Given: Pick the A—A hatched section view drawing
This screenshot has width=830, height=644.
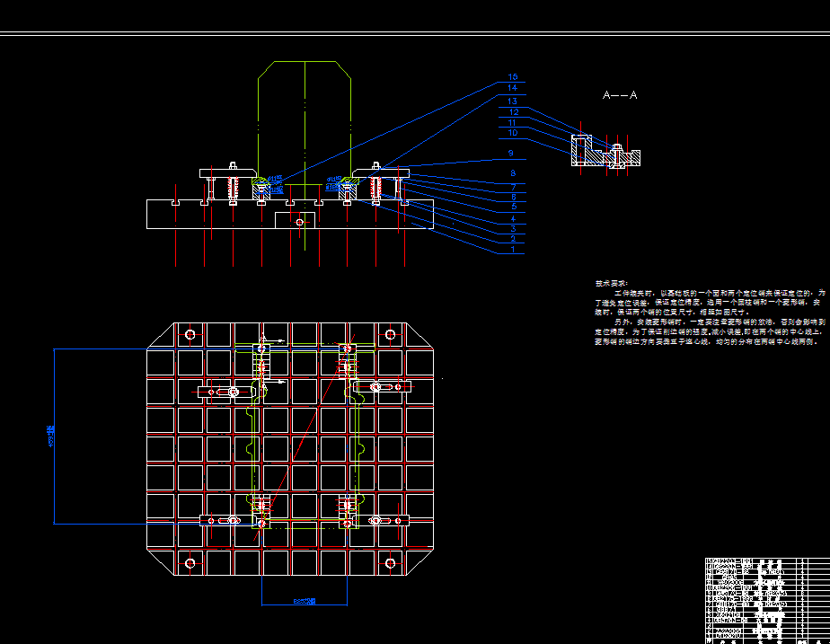Looking at the screenshot, I should pos(605,153).
